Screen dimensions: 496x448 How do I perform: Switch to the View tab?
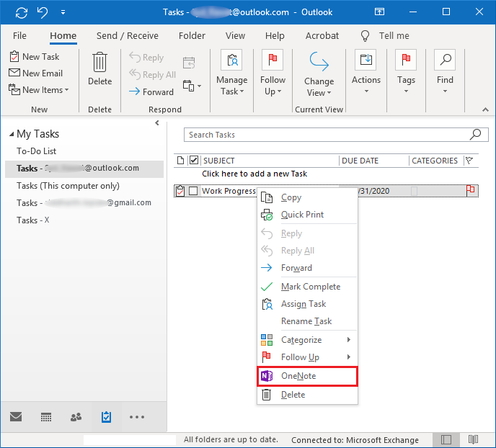point(235,36)
